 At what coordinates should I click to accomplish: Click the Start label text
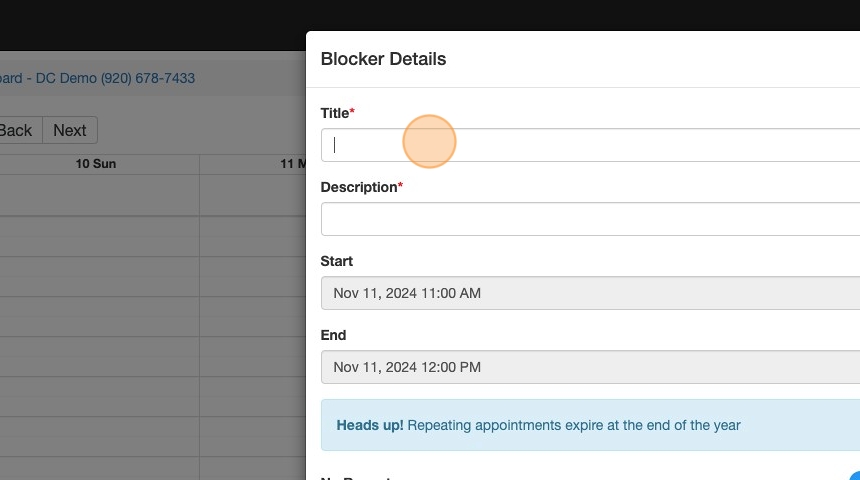[336, 261]
